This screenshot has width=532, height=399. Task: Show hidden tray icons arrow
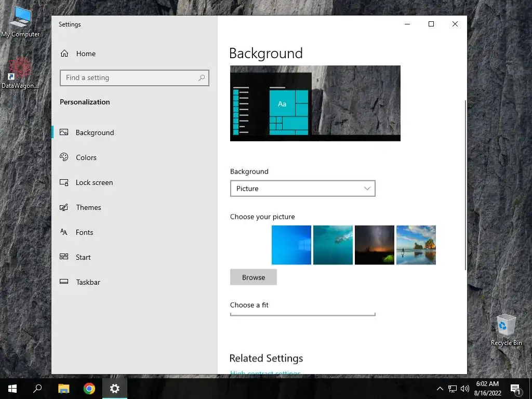[x=440, y=389]
